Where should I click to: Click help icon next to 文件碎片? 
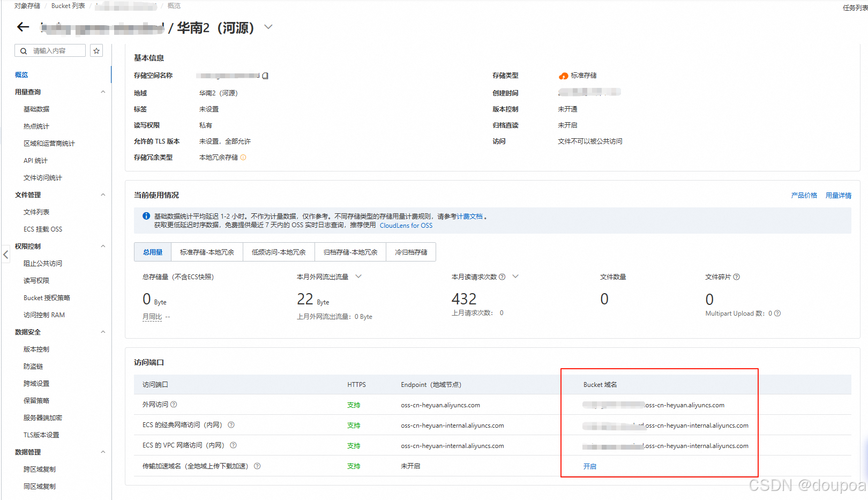coord(737,277)
